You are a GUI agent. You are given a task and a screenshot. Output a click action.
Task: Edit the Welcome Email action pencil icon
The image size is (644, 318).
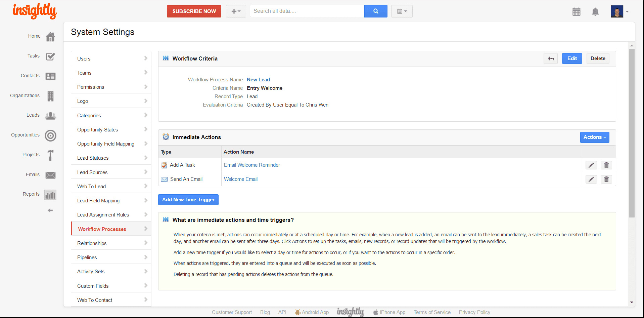[591, 179]
